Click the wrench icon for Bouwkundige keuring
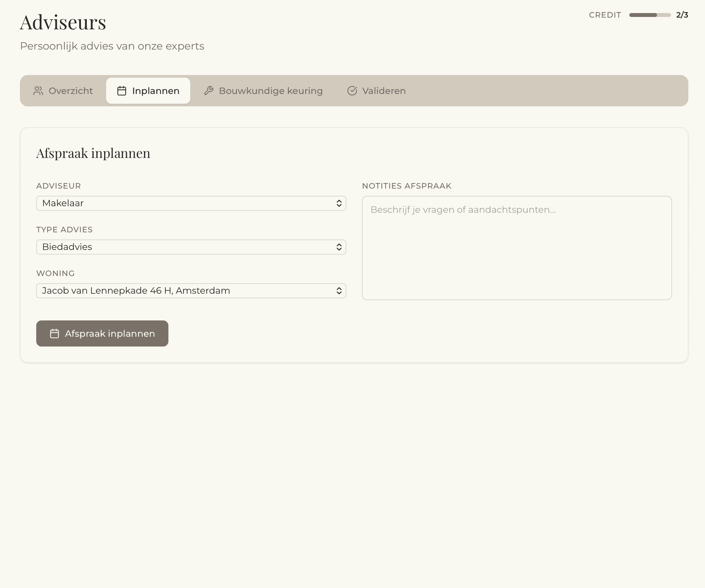Image resolution: width=705 pixels, height=588 pixels. click(209, 91)
